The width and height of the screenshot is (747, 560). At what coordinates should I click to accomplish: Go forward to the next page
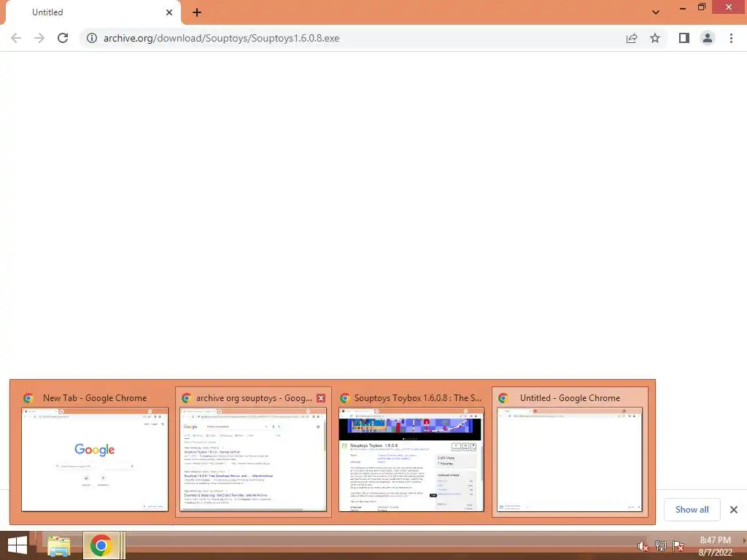click(x=39, y=38)
